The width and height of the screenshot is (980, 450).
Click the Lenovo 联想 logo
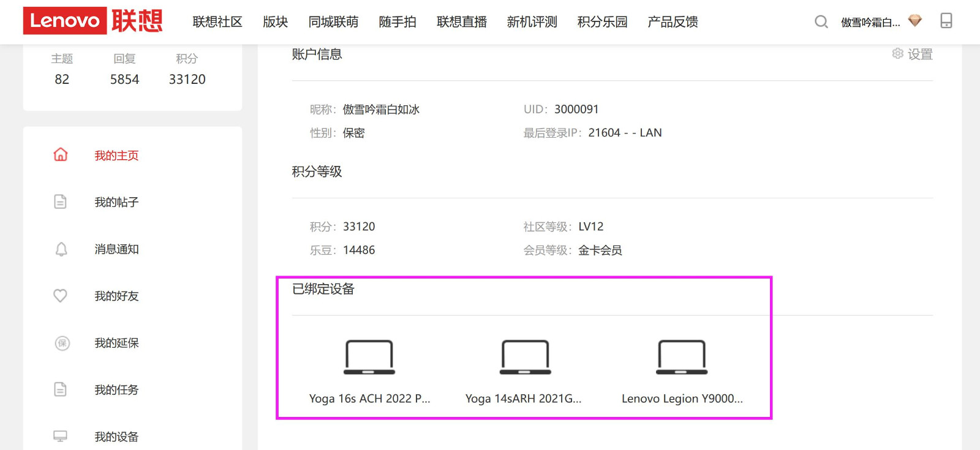point(93,21)
